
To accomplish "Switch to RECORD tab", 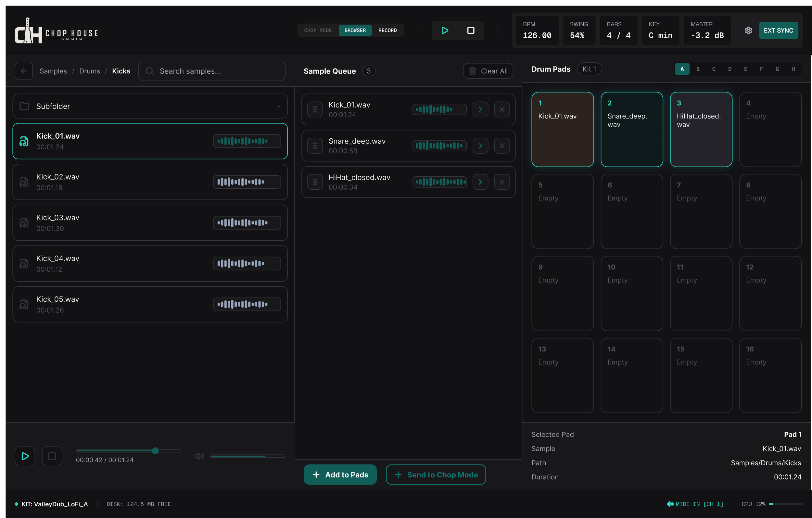I will tap(387, 30).
